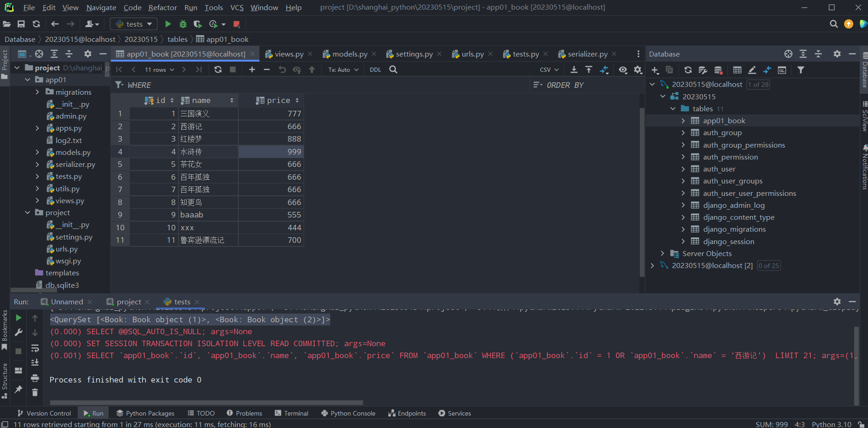
Task: Add a new row with plus icon
Action: pos(252,69)
